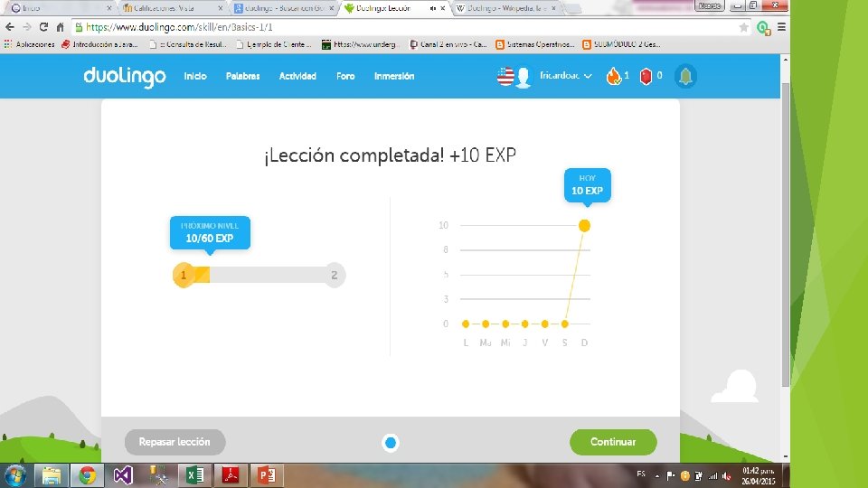Click the green extension icon in toolbar
The image size is (868, 488).
pos(763,28)
